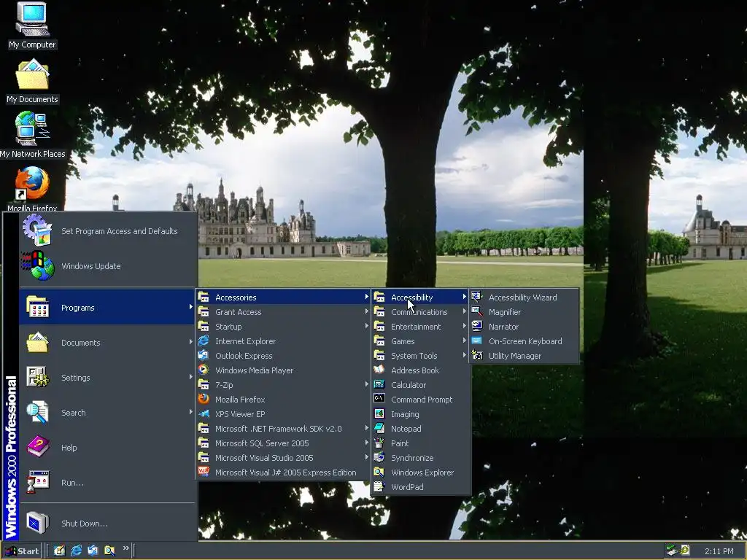
Task: Expand the Grant Access submenu arrow
Action: (366, 311)
